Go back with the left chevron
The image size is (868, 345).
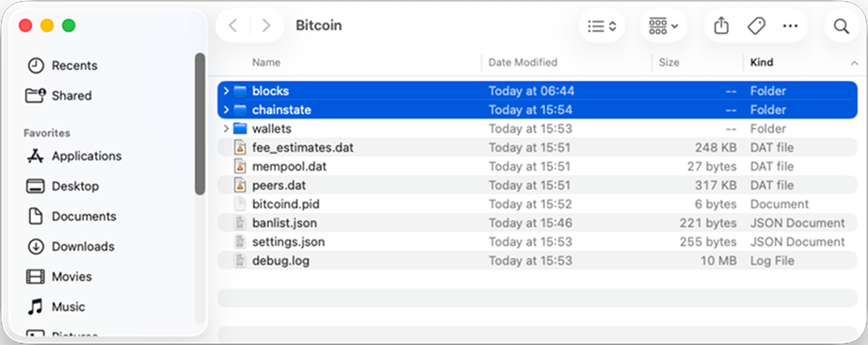[x=233, y=25]
